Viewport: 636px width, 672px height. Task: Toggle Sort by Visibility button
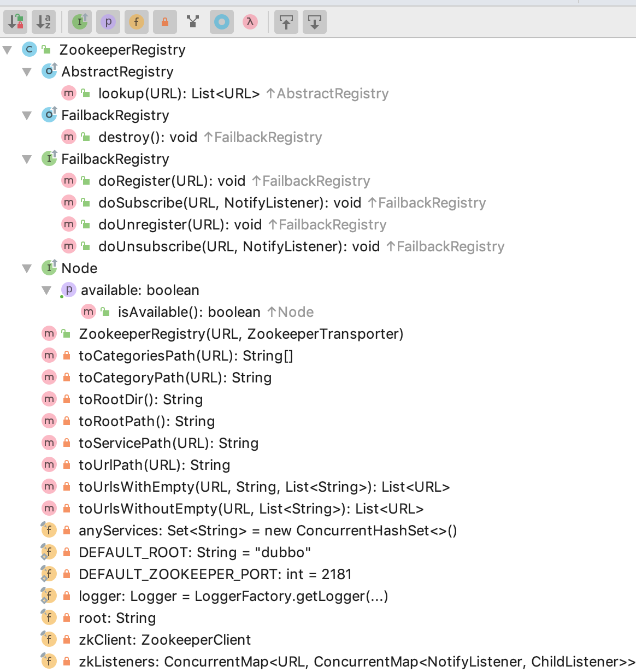pyautogui.click(x=15, y=22)
